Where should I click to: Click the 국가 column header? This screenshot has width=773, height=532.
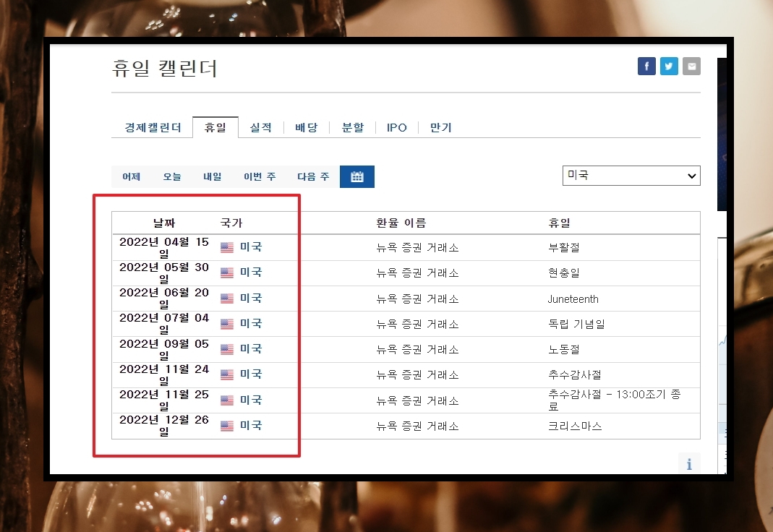(231, 223)
